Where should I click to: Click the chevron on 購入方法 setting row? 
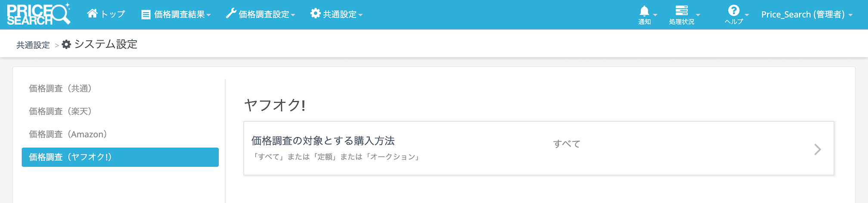[x=817, y=149]
